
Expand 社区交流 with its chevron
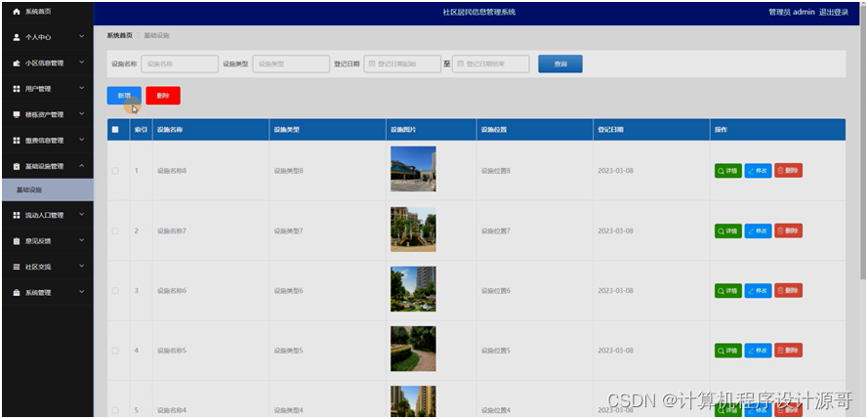81,267
